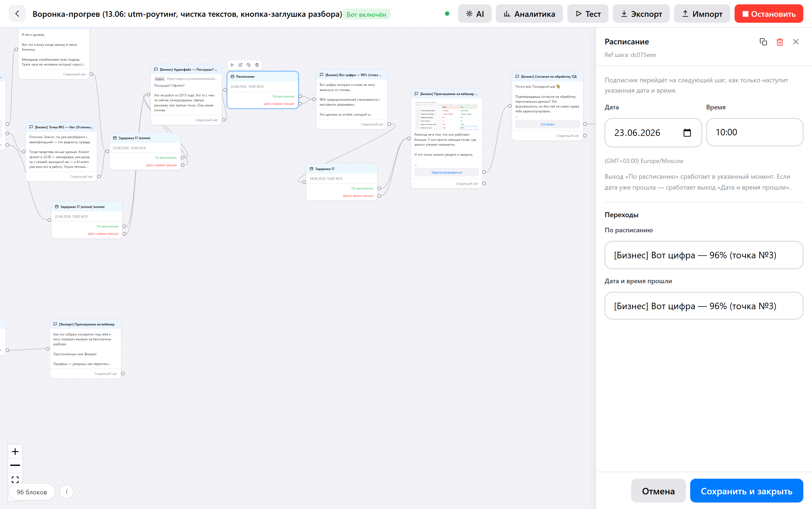Select the Задержка 17 (копия) node title

tap(134, 138)
